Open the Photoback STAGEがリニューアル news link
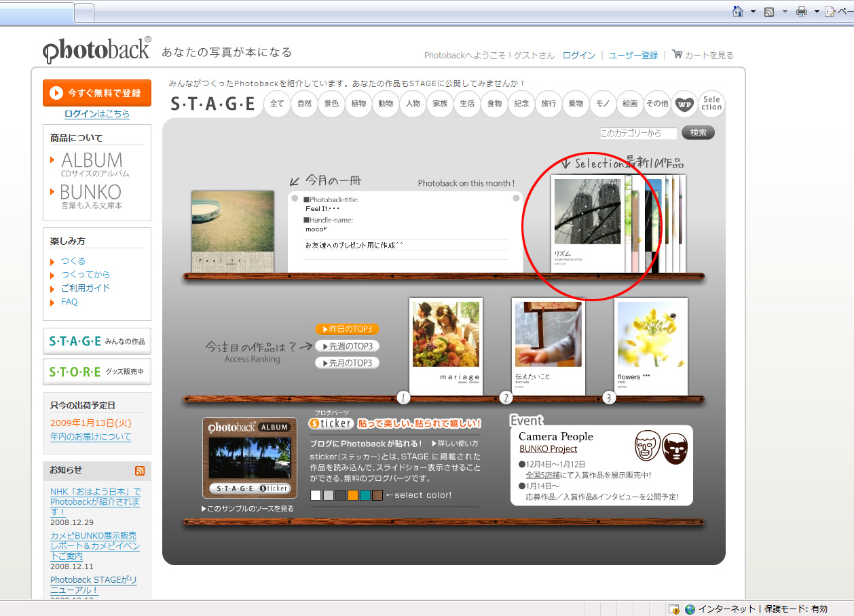Image resolution: width=854 pixels, height=616 pixels. [94, 585]
